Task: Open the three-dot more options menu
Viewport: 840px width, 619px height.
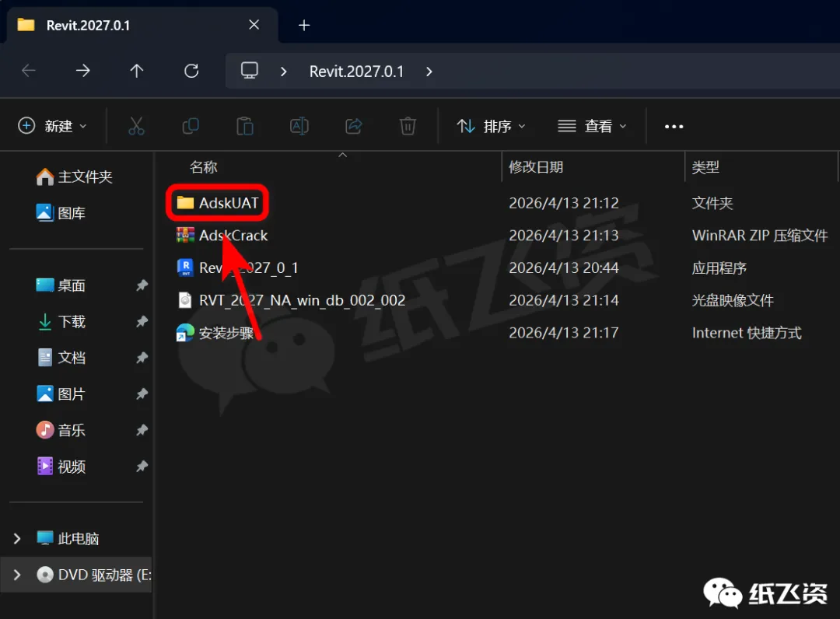Action: pyautogui.click(x=674, y=127)
